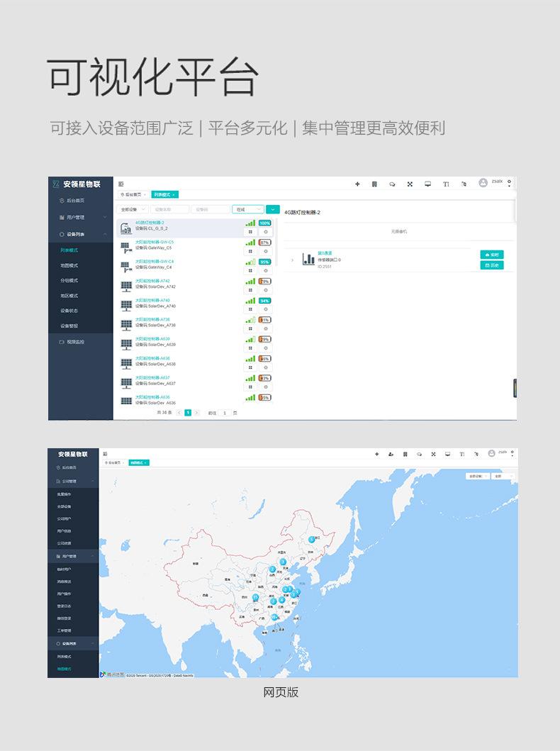
Task: Open the chat messages icon in the list-view window toolbar
Action: pos(392,184)
